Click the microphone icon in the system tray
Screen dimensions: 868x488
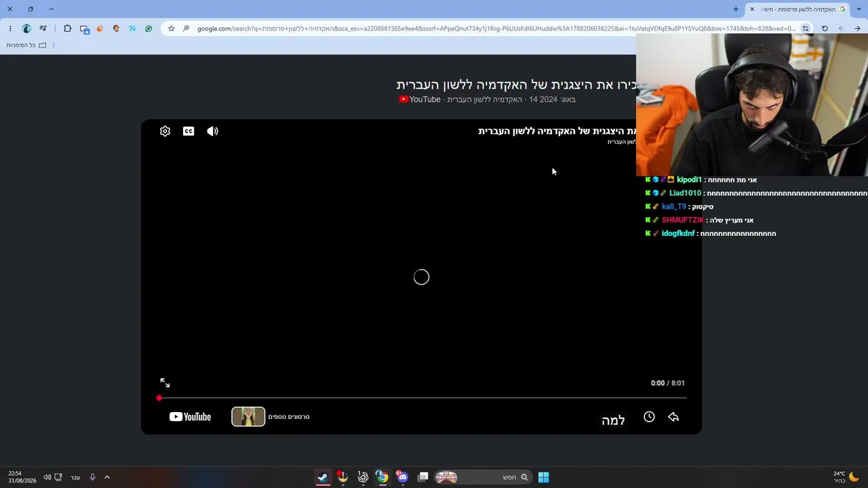click(92, 477)
